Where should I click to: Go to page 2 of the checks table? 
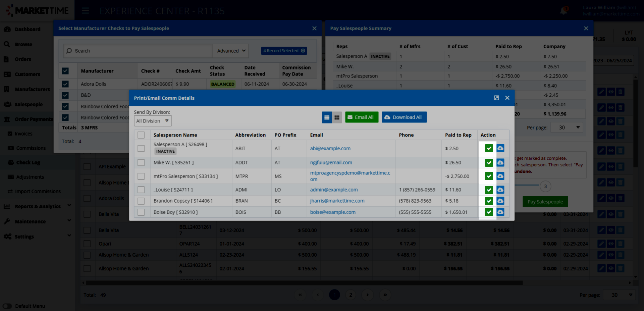click(x=351, y=295)
